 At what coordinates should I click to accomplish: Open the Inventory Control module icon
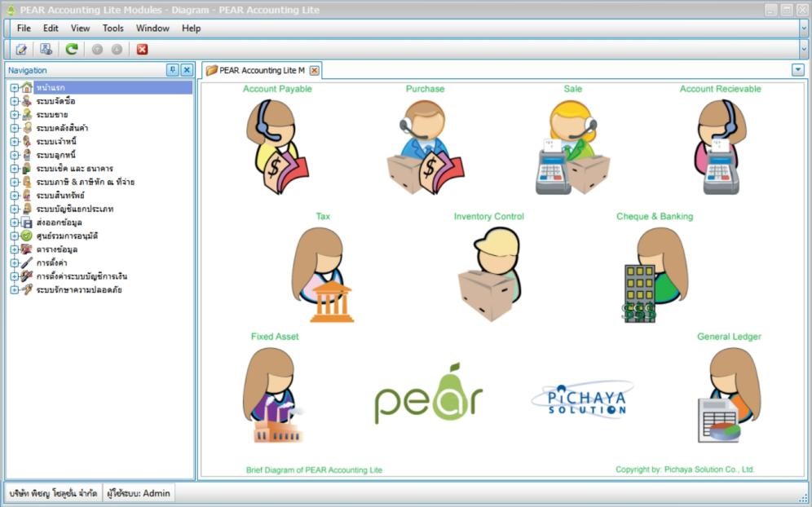[490, 274]
